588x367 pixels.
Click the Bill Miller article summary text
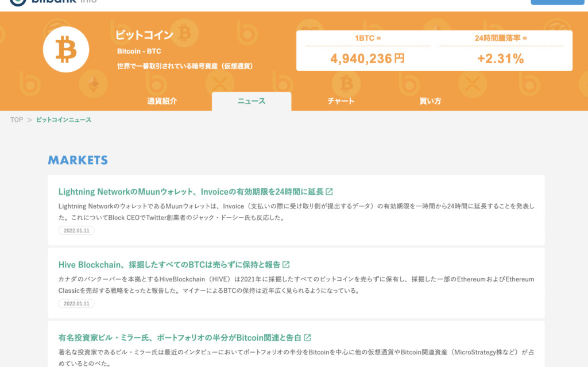click(x=296, y=358)
